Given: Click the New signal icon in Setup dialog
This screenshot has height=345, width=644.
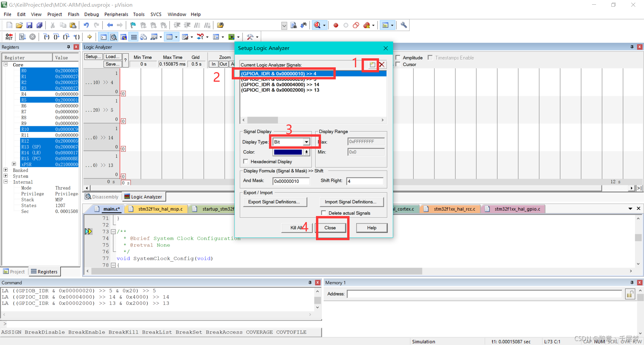Looking at the screenshot, I should click(372, 65).
